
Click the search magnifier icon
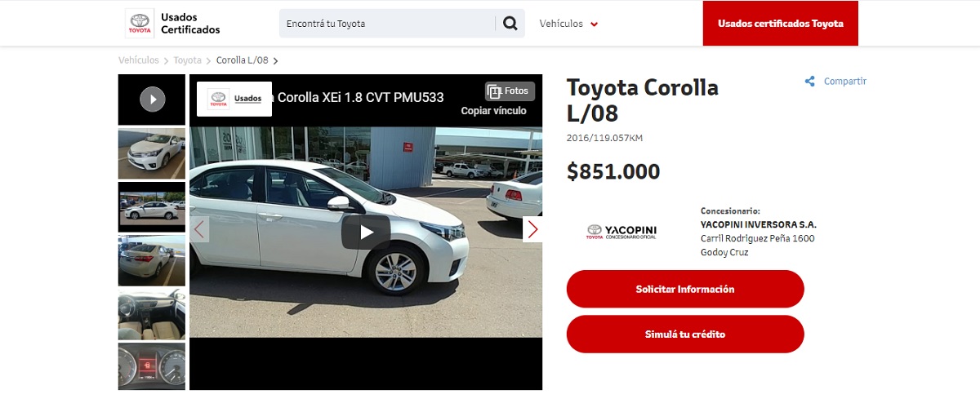510,24
